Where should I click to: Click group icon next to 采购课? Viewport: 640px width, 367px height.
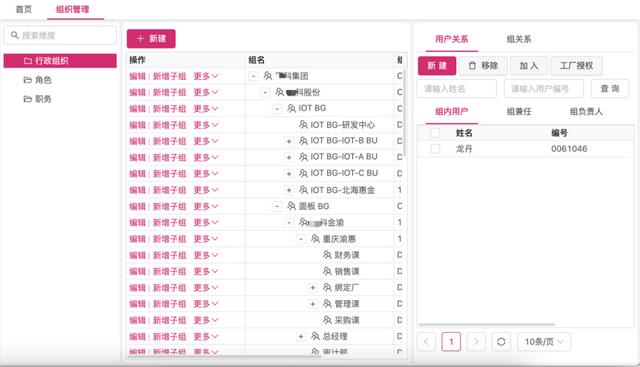tap(327, 320)
